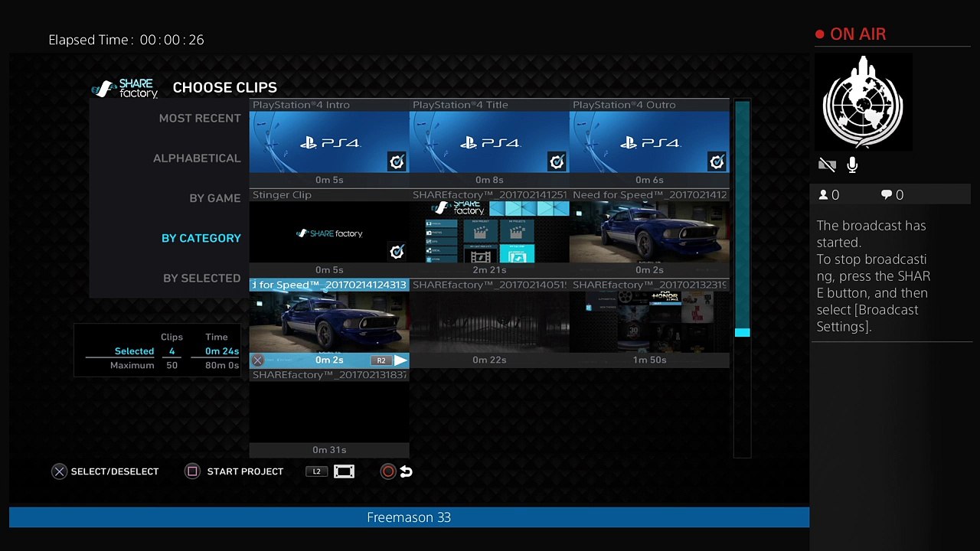Click the SHAREfactory logo
The width and height of the screenshot is (980, 551).
(125, 89)
